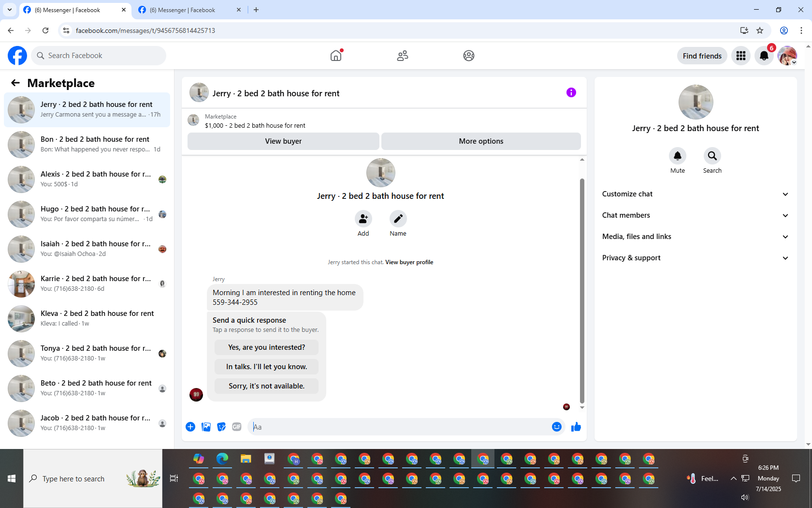Image resolution: width=812 pixels, height=508 pixels.
Task: Send quick reply 'In talks. I'll let you know.'
Action: pyautogui.click(x=267, y=367)
